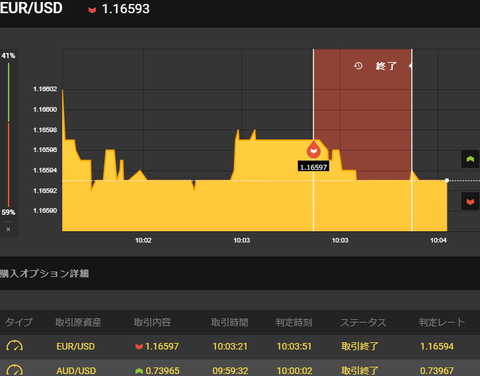The width and height of the screenshot is (480, 376).
Task: Click the judgment rate 1.16594
Action: [x=437, y=346]
